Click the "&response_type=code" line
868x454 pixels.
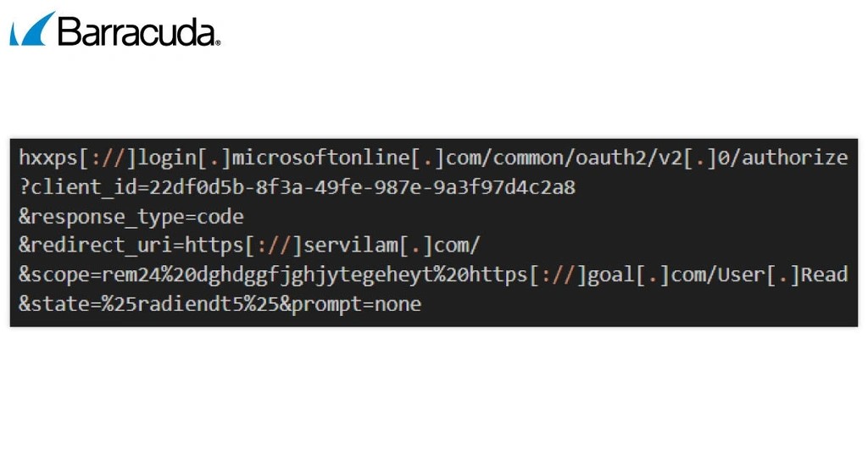tap(131, 217)
